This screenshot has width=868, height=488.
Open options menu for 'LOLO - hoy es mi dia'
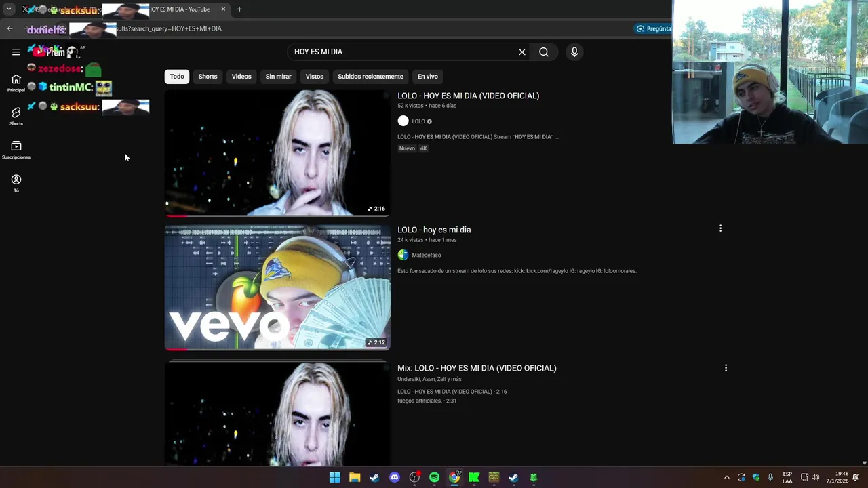[720, 229]
